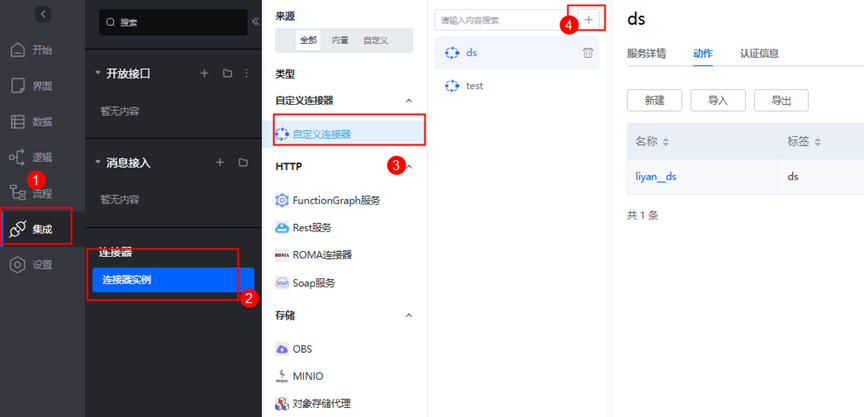This screenshot has width=864, height=417.
Task: Collapse the 自定义连接器 type group
Action: click(x=408, y=101)
